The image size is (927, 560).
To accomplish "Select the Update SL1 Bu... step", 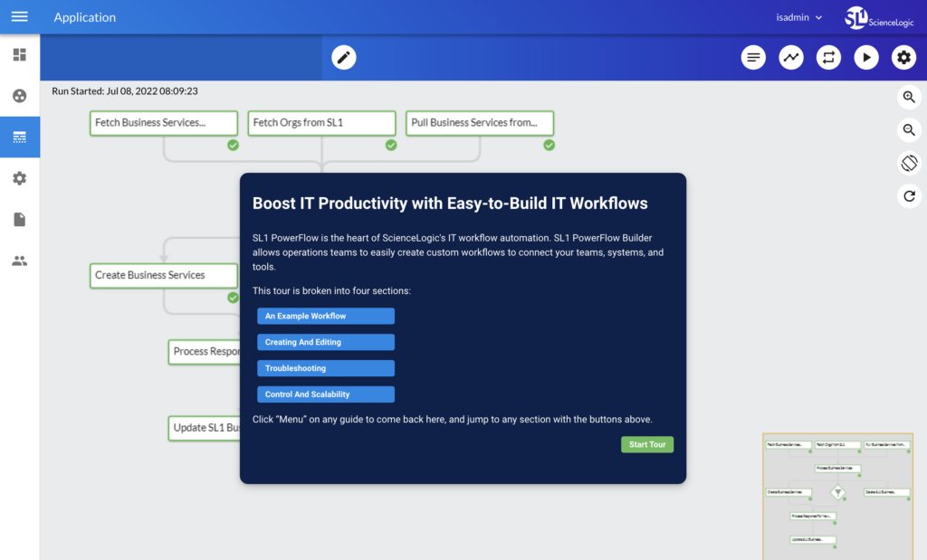I will coord(205,428).
